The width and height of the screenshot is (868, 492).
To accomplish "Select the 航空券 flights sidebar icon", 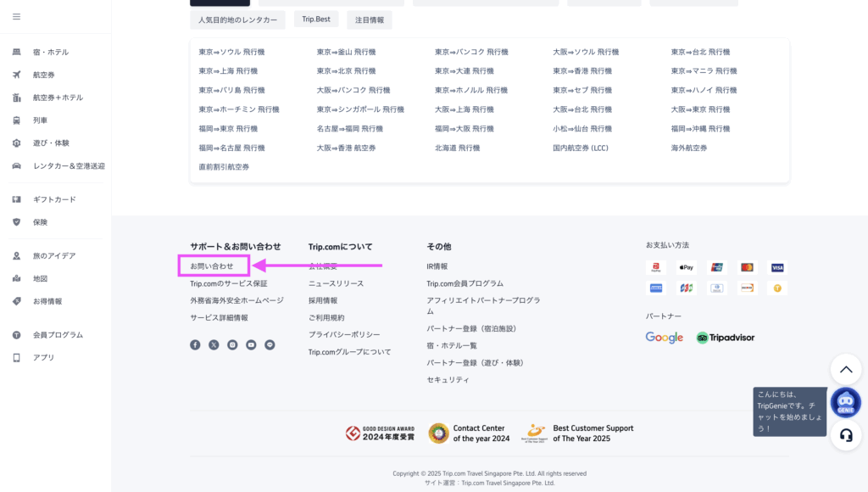I will pos(16,74).
